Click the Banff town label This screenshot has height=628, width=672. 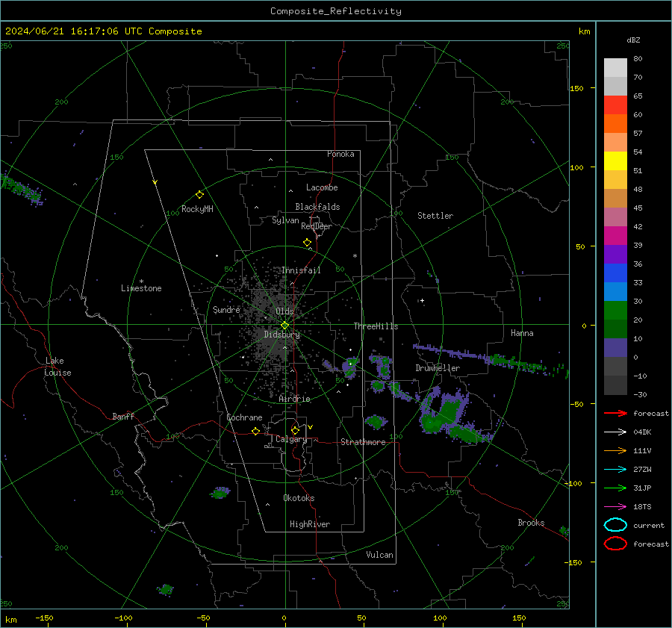pyautogui.click(x=123, y=417)
